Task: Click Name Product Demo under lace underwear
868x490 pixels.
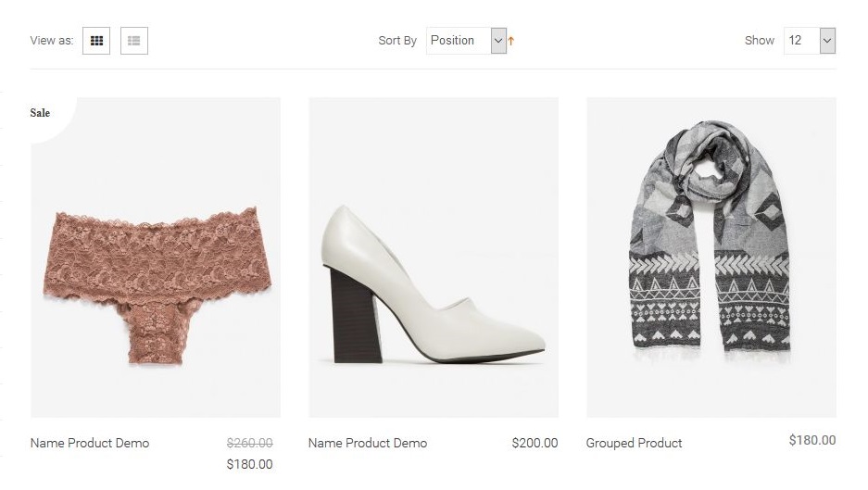Action: tap(90, 443)
